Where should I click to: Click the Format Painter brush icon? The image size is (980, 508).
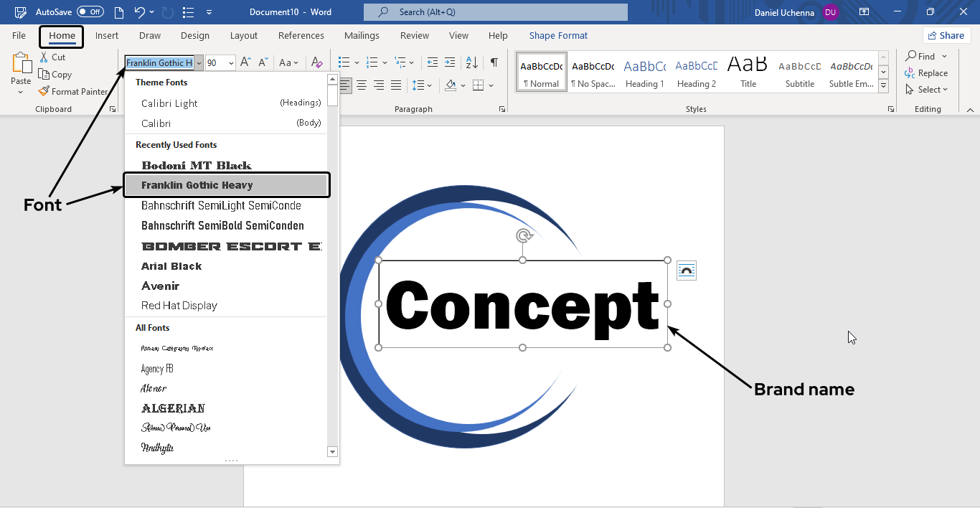[44, 91]
